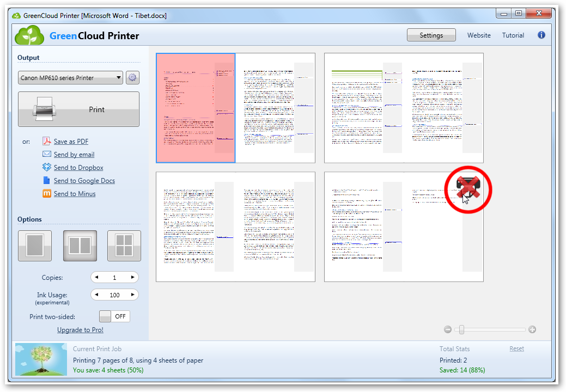Viewport: 566px width, 392px height.
Task: Click the tree illustration in status area
Action: [41, 359]
